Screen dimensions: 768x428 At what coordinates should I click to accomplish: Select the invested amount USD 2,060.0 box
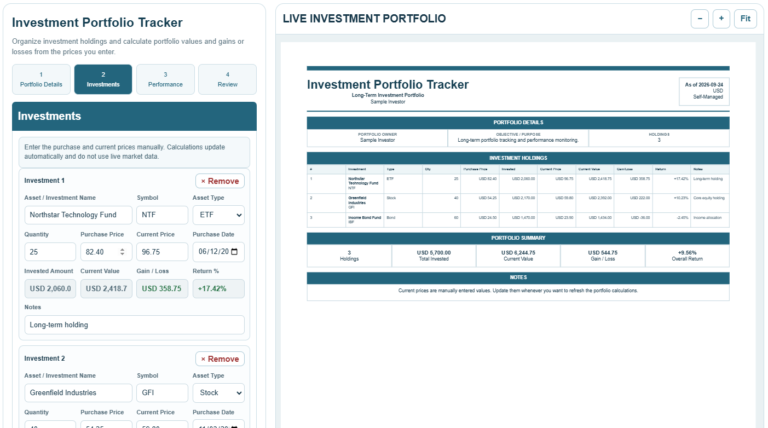(50, 288)
